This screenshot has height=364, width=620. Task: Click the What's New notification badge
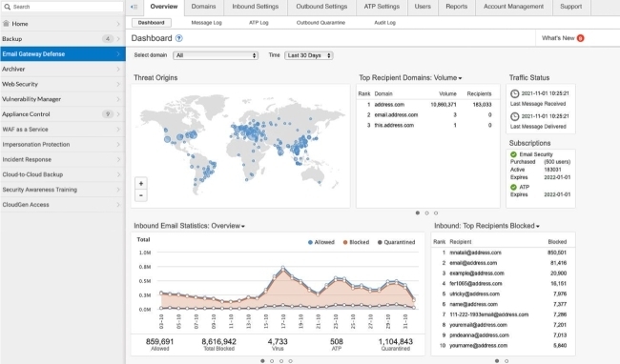click(x=581, y=38)
